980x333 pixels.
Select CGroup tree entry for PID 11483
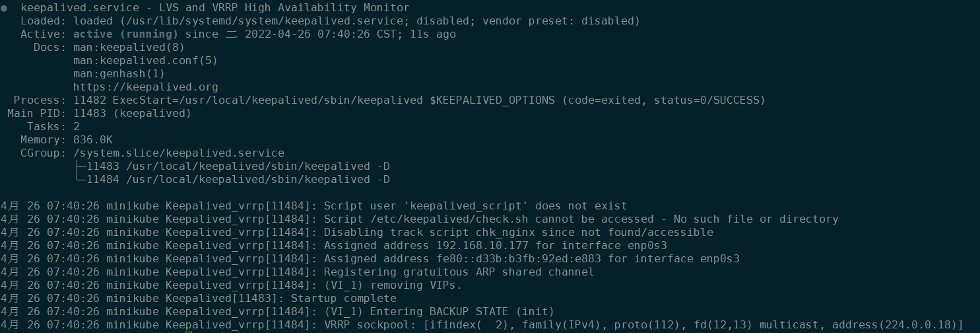(x=238, y=166)
